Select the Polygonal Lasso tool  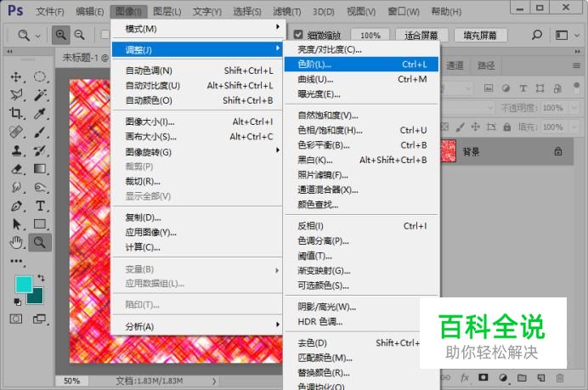[x=16, y=95]
